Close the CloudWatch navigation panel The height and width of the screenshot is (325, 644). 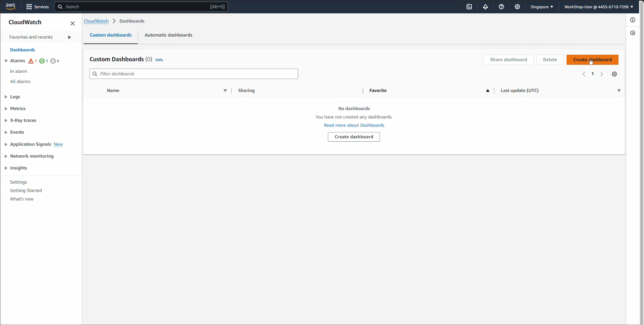click(x=72, y=23)
